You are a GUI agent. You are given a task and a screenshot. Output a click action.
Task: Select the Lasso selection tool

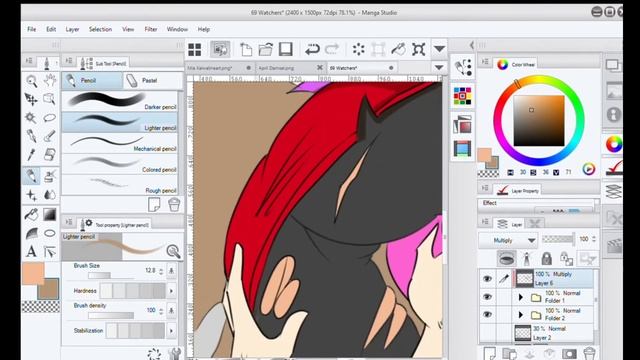tap(50, 118)
